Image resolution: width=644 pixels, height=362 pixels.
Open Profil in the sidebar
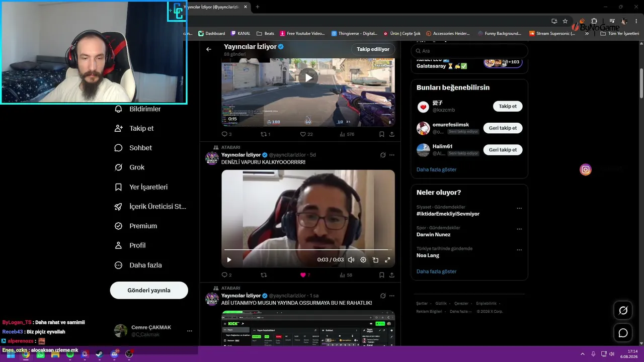click(130, 245)
